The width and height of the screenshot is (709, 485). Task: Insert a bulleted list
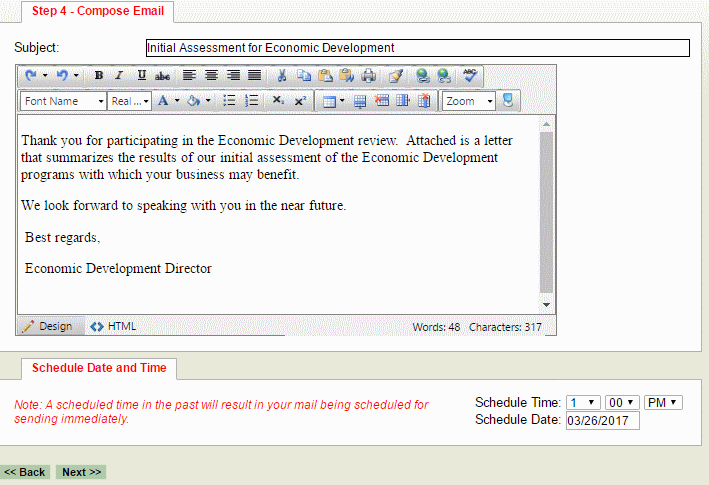tap(229, 101)
